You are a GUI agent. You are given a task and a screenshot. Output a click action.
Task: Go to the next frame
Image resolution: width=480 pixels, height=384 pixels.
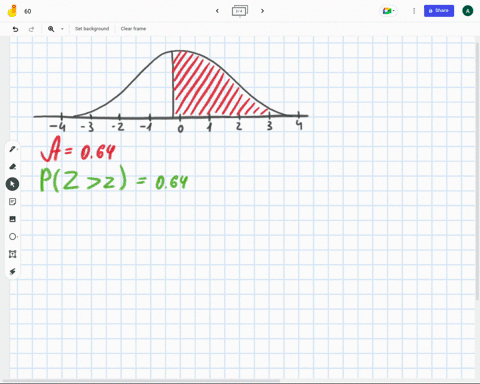tap(262, 11)
